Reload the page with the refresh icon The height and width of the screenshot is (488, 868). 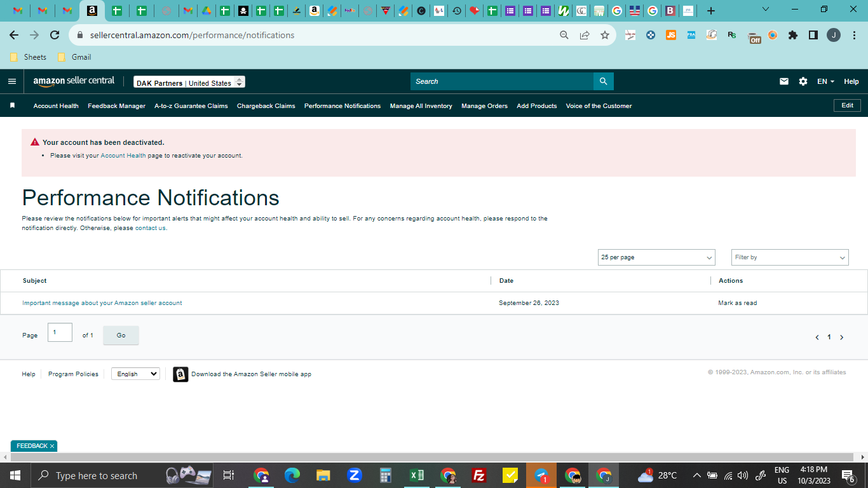coord(55,35)
